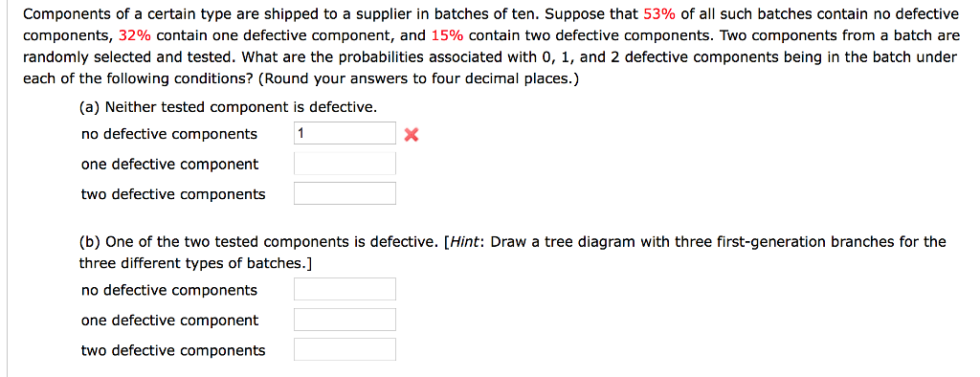
Task: Click the "(a) Neither tested component is defective" heading
Action: [228, 107]
